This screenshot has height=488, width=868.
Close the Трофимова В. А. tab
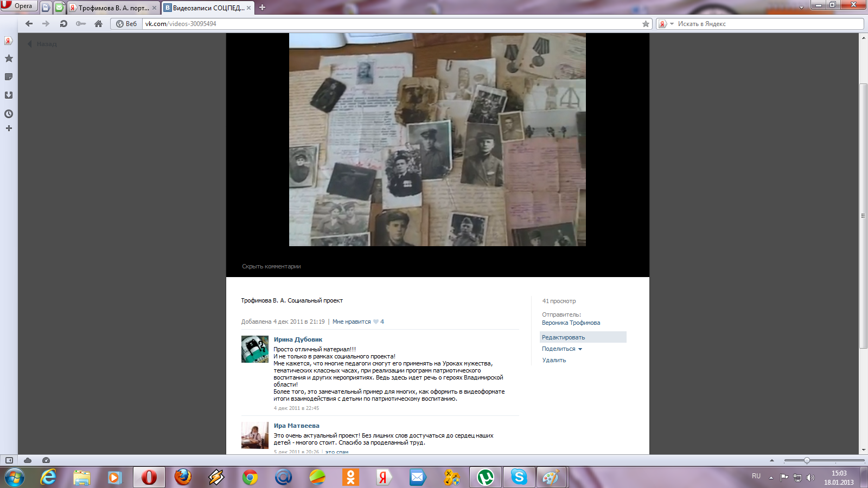pyautogui.click(x=155, y=8)
